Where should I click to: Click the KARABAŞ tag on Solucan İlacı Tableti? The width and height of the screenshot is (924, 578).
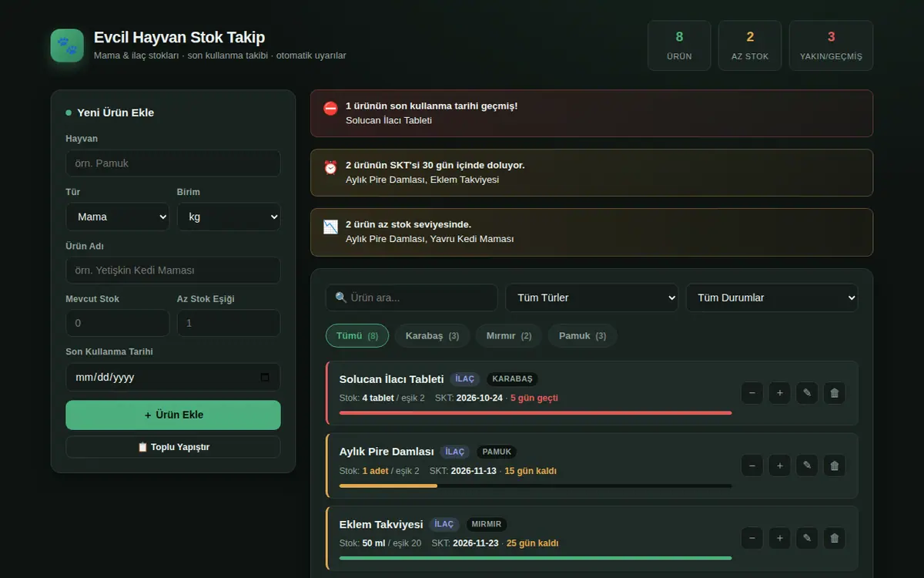click(x=513, y=379)
